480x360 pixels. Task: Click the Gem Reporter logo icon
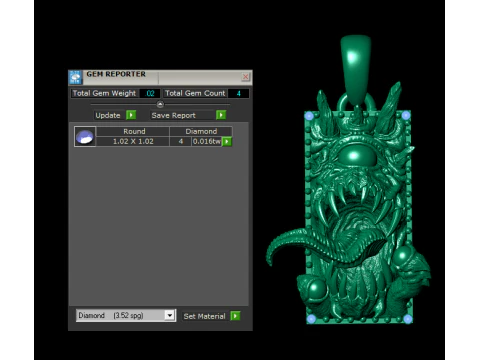coord(75,77)
